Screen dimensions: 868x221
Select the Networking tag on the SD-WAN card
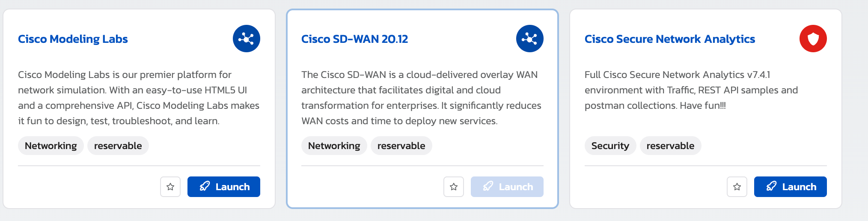pyautogui.click(x=334, y=146)
